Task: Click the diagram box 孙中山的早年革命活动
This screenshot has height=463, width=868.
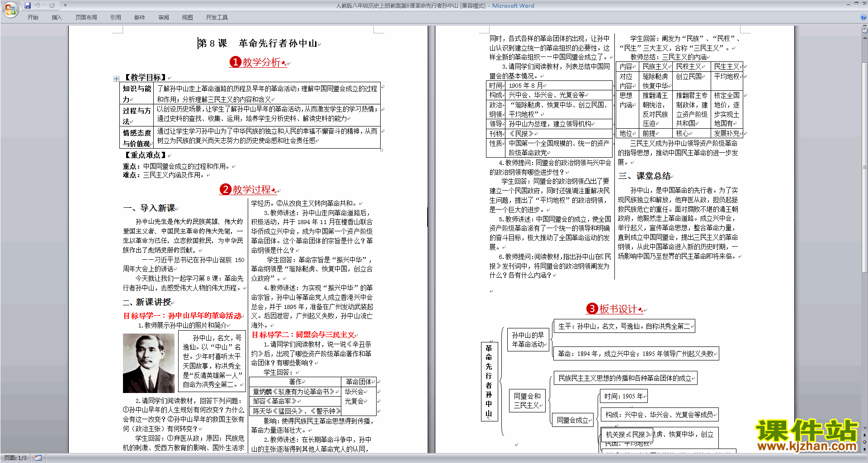Action: tap(528, 340)
